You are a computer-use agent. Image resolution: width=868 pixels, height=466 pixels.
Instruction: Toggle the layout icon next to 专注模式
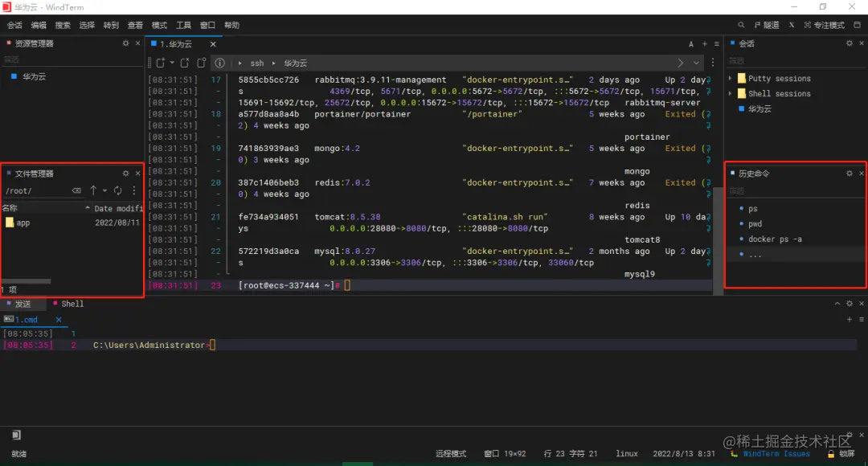tap(857, 25)
